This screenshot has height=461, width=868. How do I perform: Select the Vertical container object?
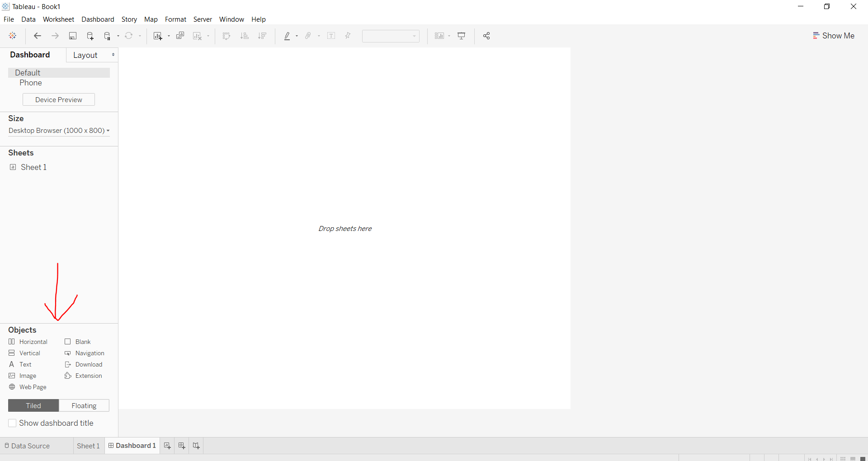click(24, 353)
